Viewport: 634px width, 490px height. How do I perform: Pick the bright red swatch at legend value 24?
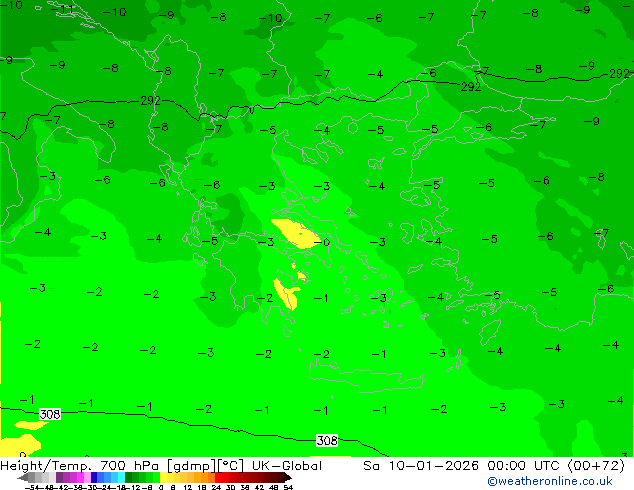click(x=218, y=477)
